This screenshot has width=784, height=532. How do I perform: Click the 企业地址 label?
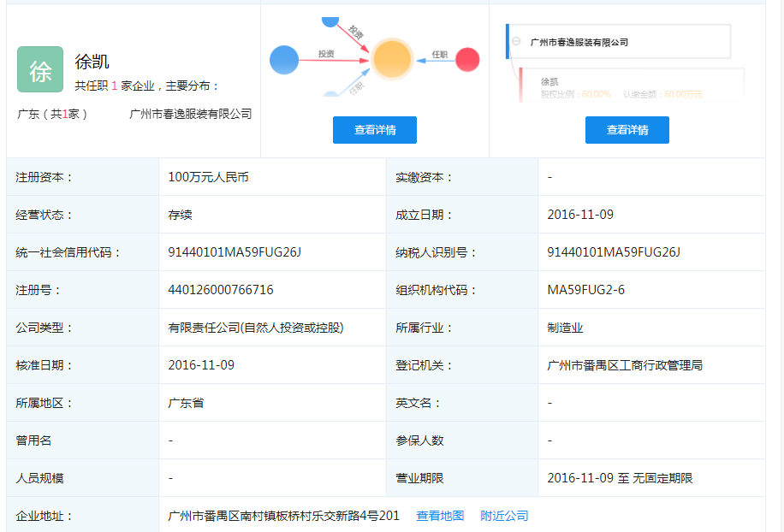[44, 516]
